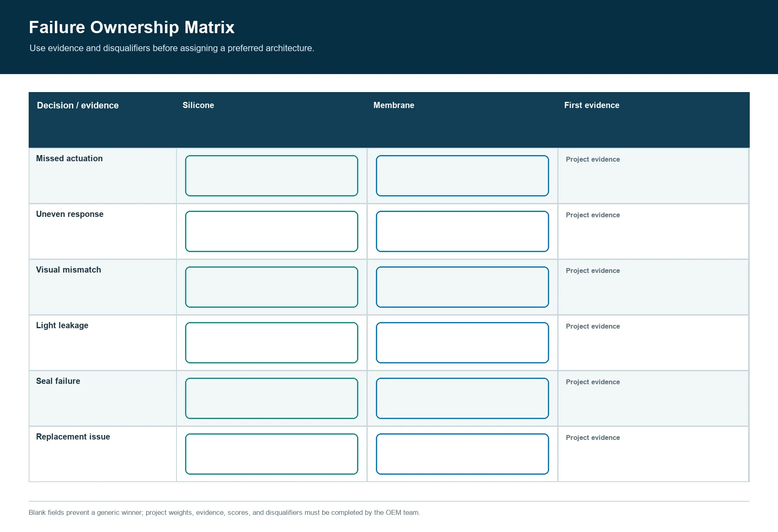Image resolution: width=778 pixels, height=532 pixels.
Task: Focus the Membrane field for Visual mismatch
Action: pos(462,287)
